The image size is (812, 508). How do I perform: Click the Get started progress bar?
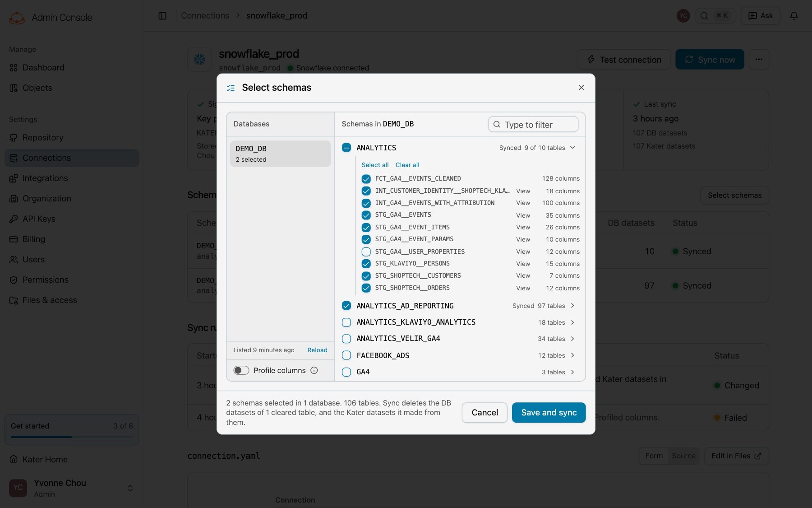click(72, 437)
